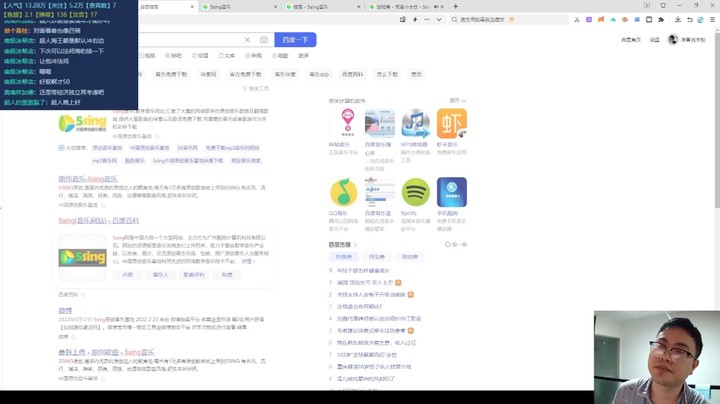Open 设置 link at top right
Screen dimensions: 720x404
(x=654, y=40)
